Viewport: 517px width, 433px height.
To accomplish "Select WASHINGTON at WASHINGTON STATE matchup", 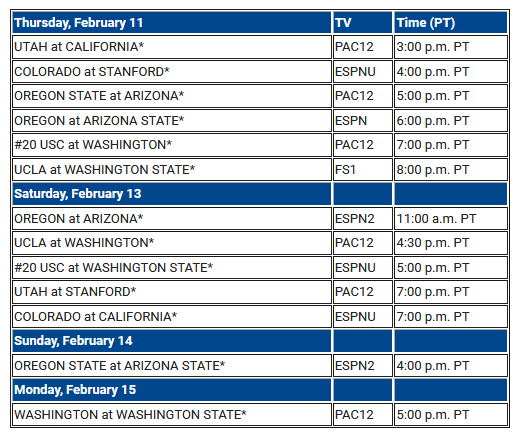I will pyautogui.click(x=172, y=415).
